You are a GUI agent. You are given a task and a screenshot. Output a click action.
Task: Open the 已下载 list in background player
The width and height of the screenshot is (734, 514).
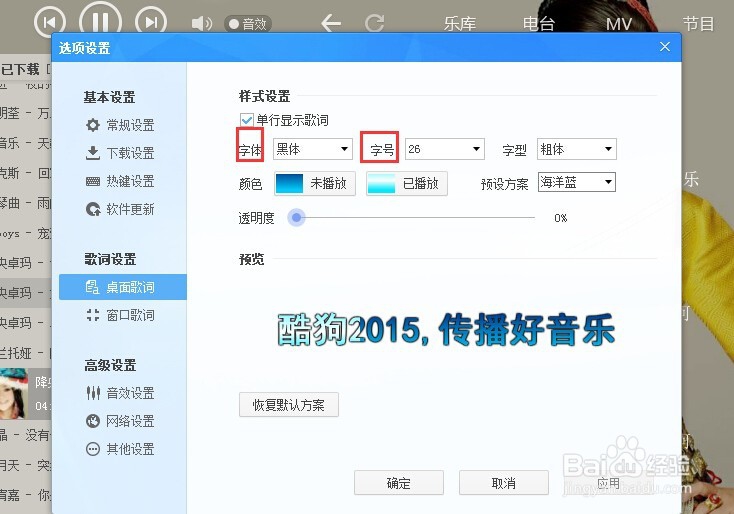click(x=21, y=70)
